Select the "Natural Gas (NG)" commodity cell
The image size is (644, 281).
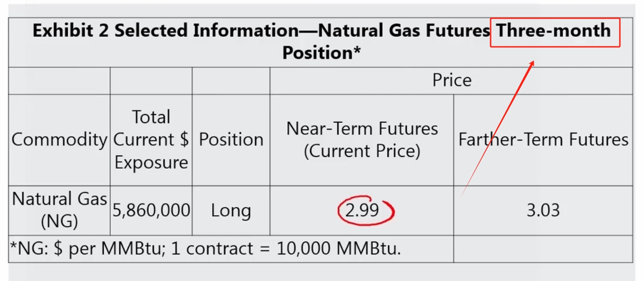click(59, 210)
